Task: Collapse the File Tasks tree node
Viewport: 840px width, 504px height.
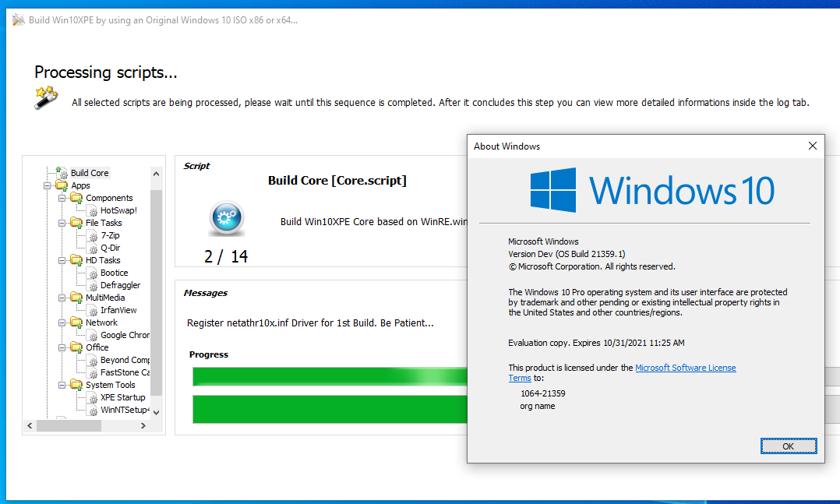Action: tap(62, 223)
